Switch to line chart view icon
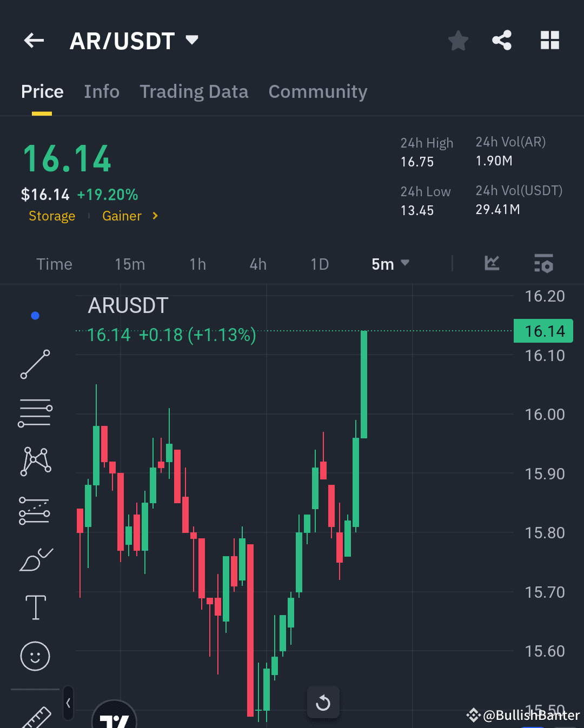 492,264
